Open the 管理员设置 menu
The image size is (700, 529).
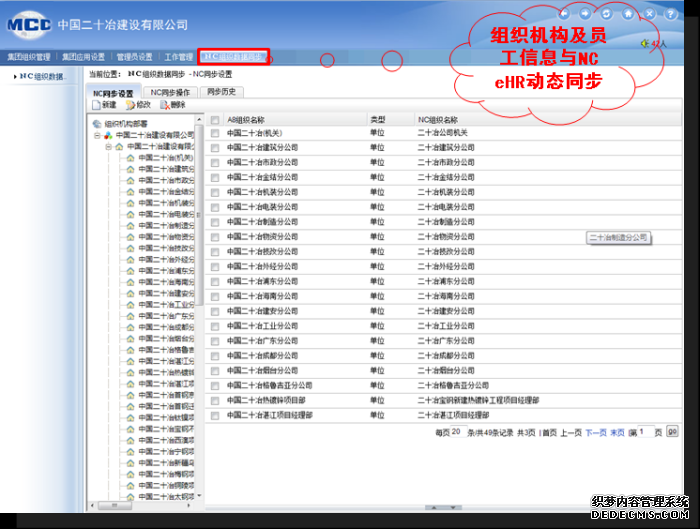tap(134, 57)
